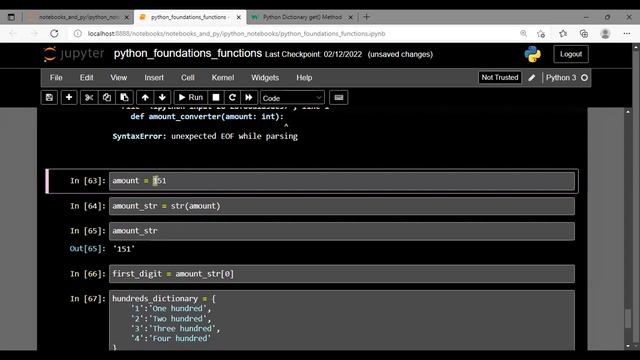
Task: Run the selected cell
Action: 191,98
